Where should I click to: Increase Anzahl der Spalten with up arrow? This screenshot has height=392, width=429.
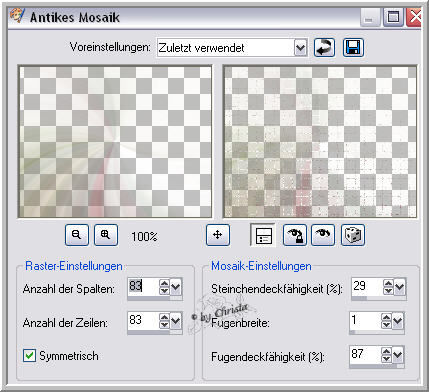click(164, 283)
